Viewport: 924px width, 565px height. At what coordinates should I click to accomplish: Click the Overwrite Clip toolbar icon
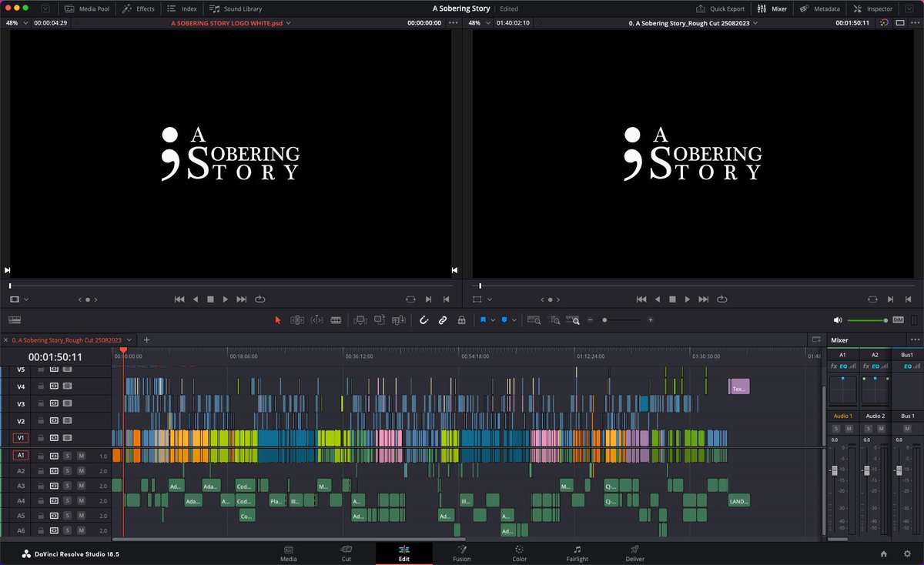pyautogui.click(x=379, y=320)
